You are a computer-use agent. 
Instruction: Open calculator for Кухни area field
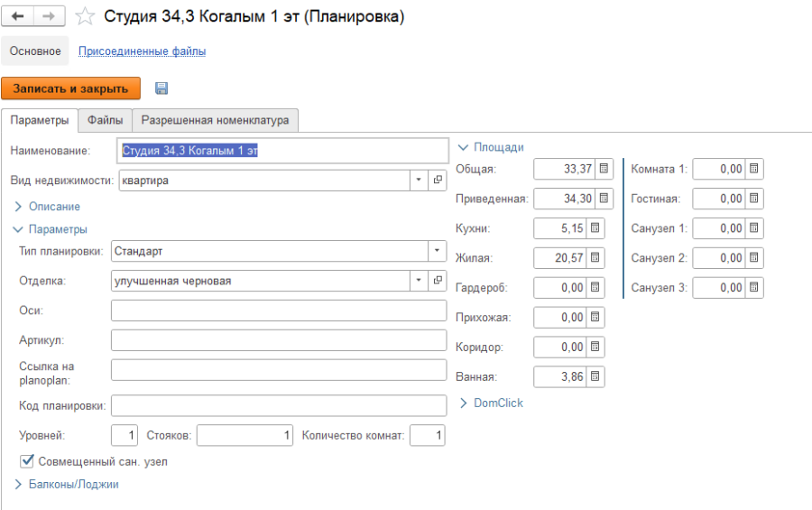click(x=604, y=228)
